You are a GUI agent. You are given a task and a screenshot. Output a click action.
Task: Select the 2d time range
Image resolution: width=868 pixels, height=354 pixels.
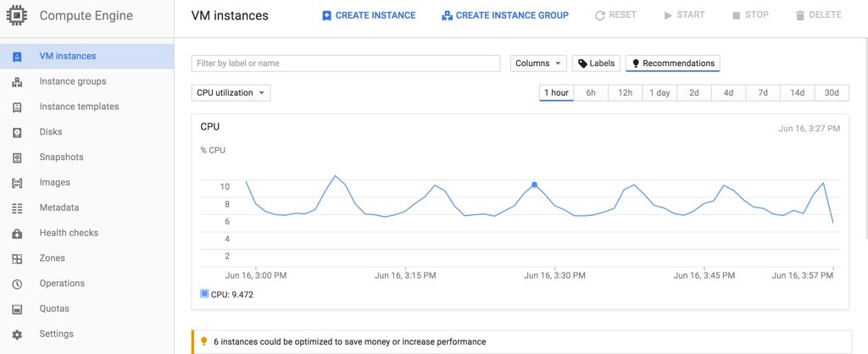coord(693,93)
